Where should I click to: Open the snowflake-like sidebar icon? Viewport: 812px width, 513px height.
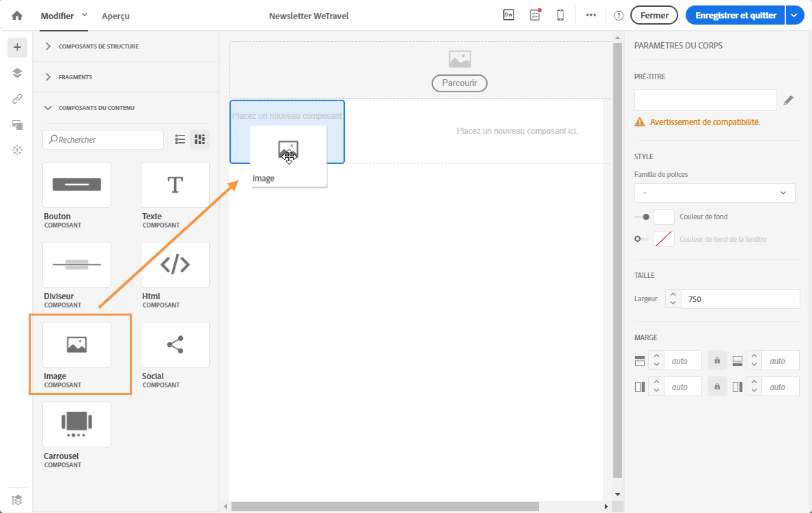click(x=17, y=150)
